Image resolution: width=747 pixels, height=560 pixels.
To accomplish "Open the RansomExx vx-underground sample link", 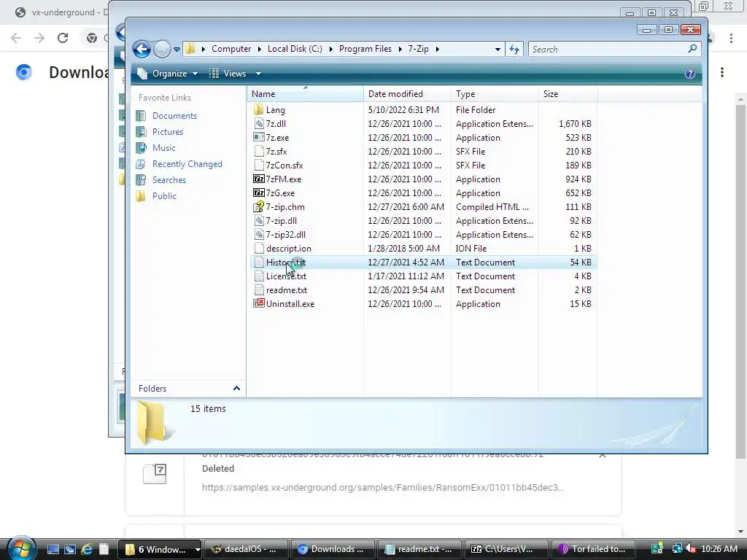I will click(x=382, y=488).
